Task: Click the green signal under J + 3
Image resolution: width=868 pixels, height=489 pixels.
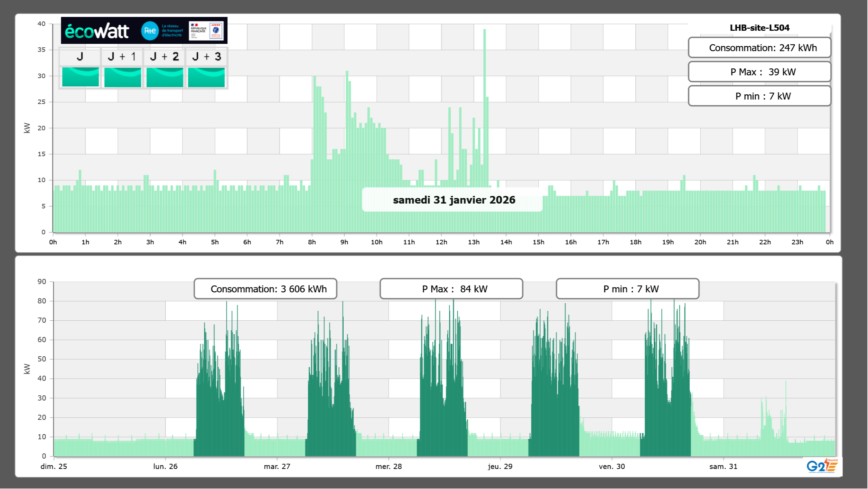Action: pos(206,77)
